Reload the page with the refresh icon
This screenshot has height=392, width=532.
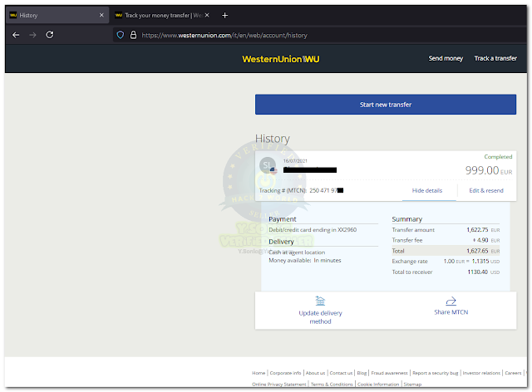50,35
